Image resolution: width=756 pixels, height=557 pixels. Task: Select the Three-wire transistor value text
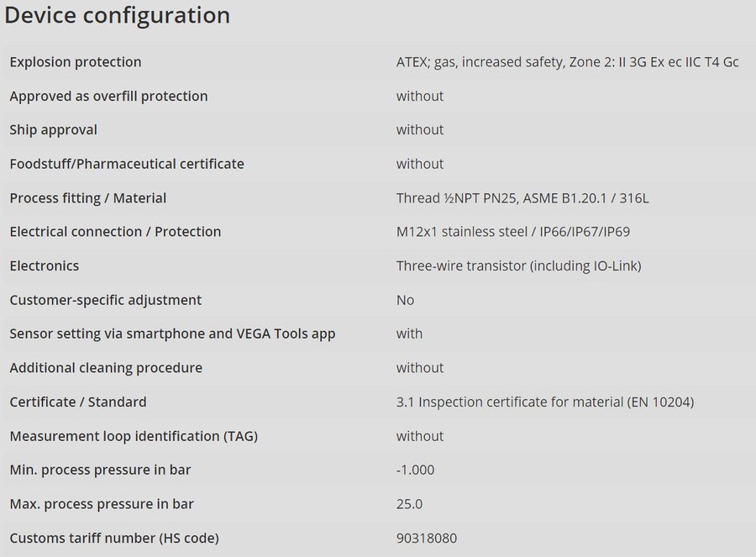coord(518,266)
